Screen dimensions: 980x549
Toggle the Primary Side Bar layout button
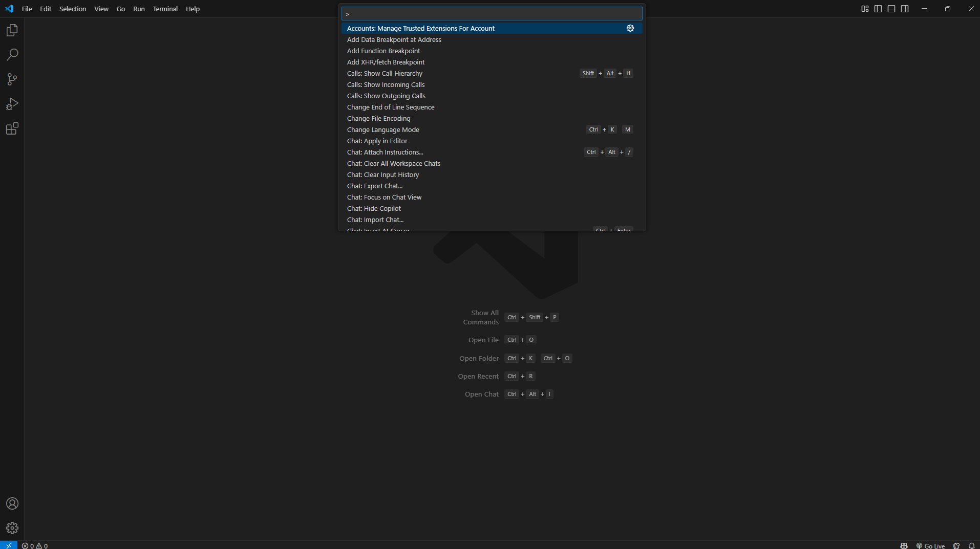878,9
